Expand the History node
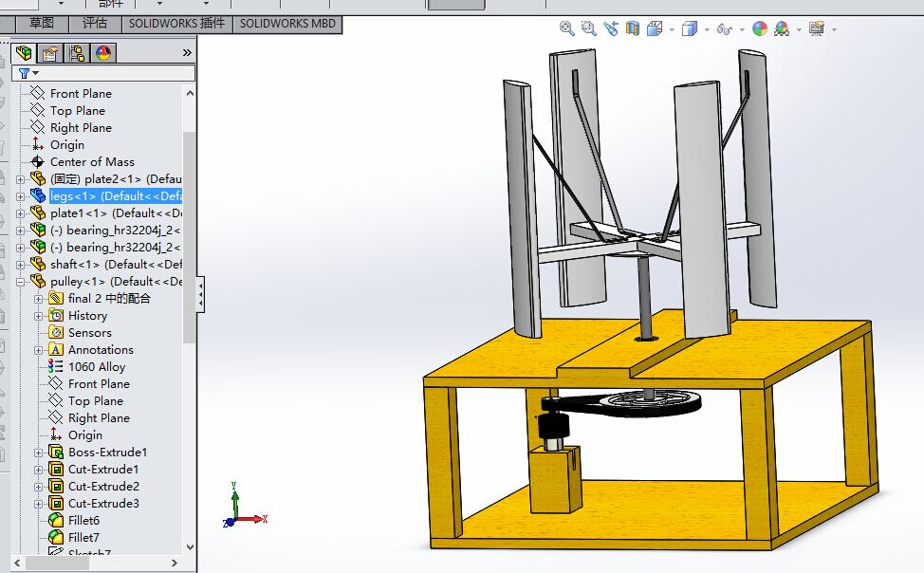 38,316
